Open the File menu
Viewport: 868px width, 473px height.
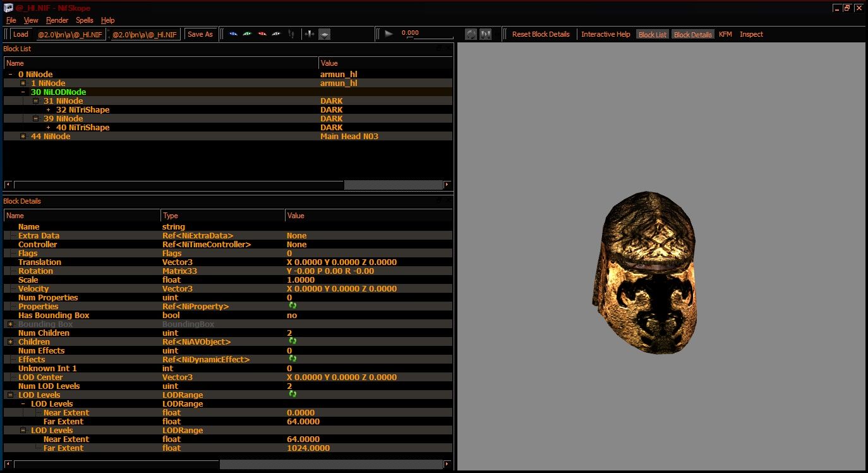click(x=11, y=20)
